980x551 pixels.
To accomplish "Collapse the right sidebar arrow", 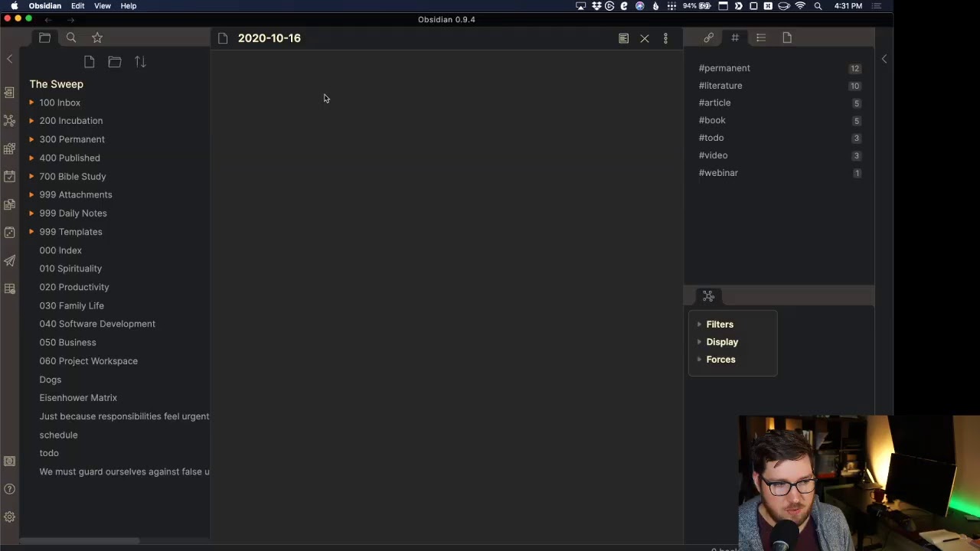I will [x=884, y=59].
